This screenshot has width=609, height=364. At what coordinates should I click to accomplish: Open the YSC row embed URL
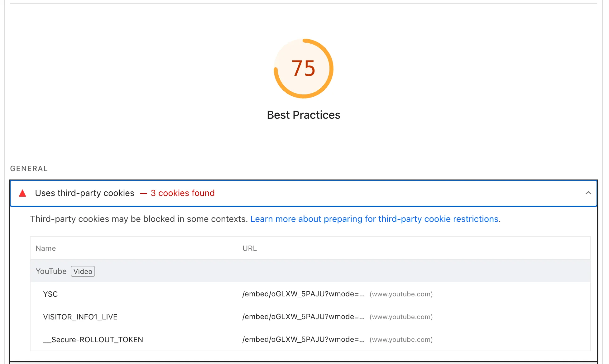pyautogui.click(x=303, y=294)
